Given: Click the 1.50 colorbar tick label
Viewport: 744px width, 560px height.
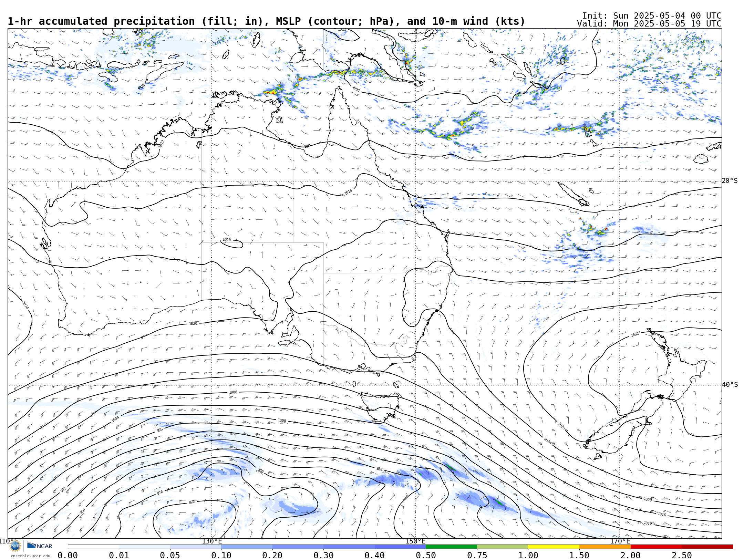Looking at the screenshot, I should pos(579,556).
